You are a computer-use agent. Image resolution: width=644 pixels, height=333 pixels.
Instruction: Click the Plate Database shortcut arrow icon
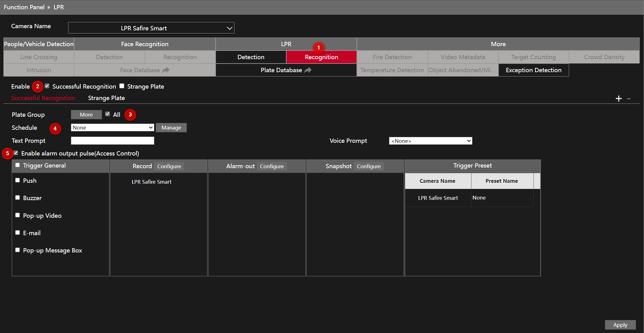pos(308,70)
